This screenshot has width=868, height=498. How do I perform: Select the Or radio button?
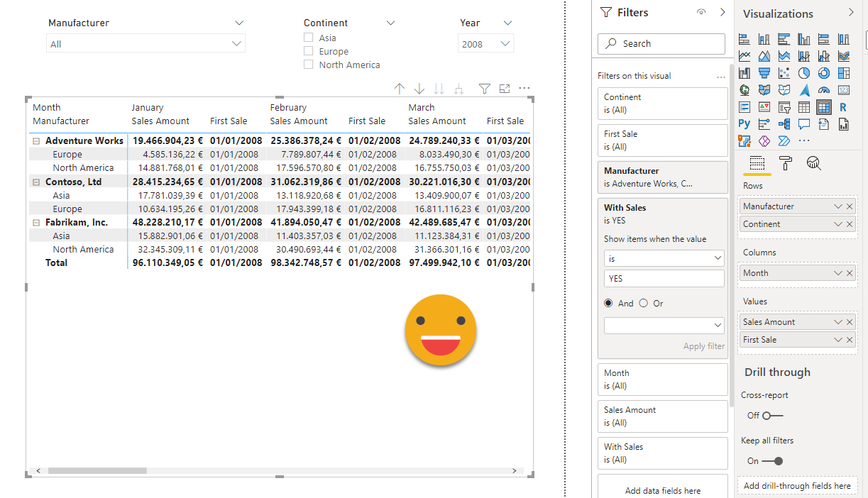[x=644, y=303]
